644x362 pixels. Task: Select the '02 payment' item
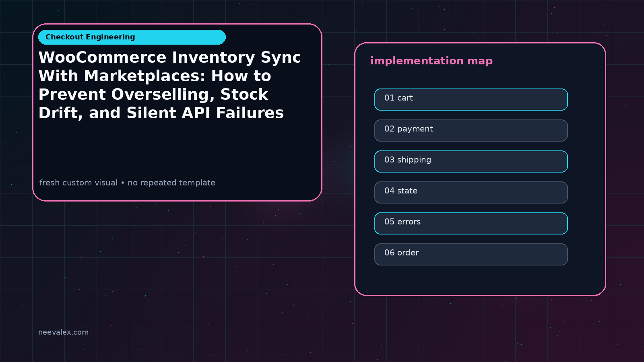471,130
